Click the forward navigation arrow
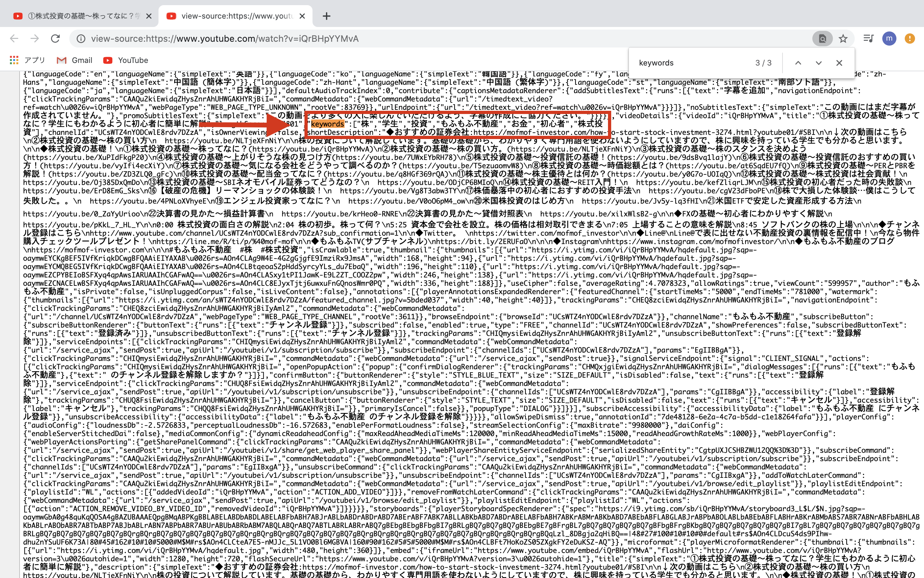Viewport: 924px width, 578px height. pyautogui.click(x=35, y=39)
